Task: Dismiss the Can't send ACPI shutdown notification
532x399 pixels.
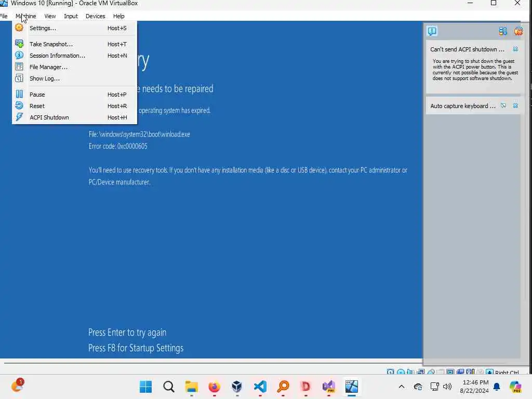Action: pyautogui.click(x=515, y=49)
